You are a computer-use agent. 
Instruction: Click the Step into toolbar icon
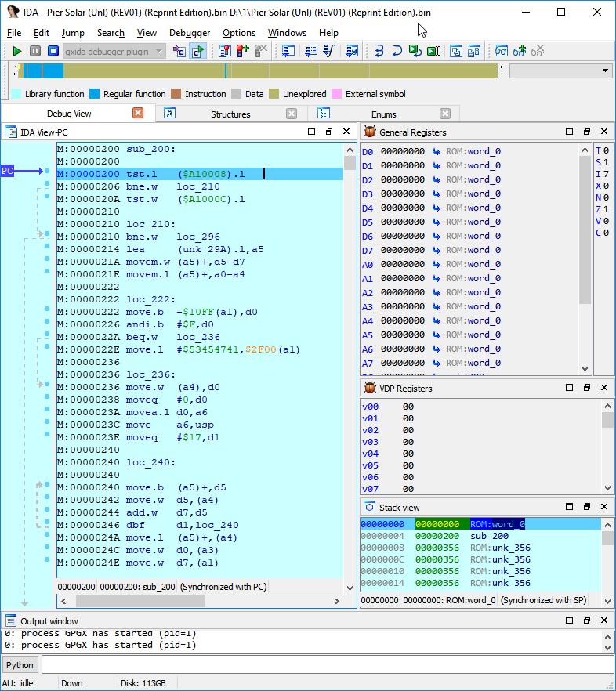click(x=379, y=51)
